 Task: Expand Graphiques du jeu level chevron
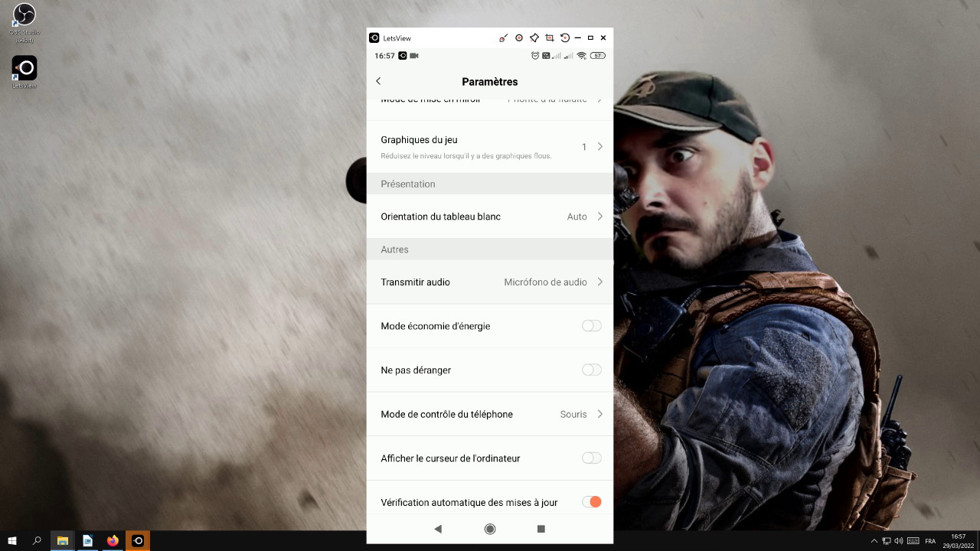tap(599, 146)
